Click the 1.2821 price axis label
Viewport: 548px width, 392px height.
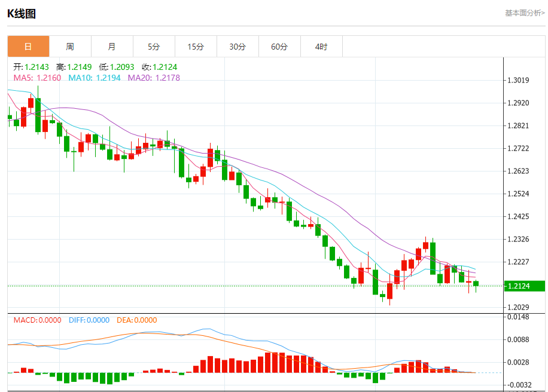click(x=518, y=125)
